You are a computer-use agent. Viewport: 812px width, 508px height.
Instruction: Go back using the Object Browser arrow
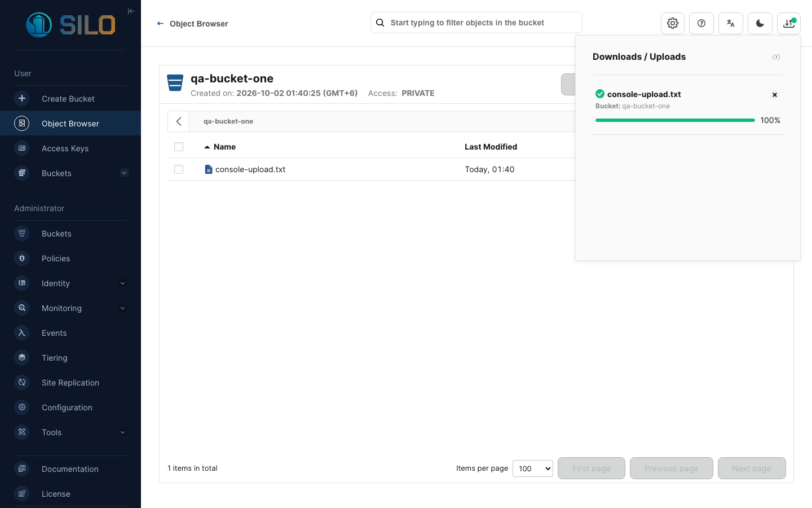click(x=160, y=24)
